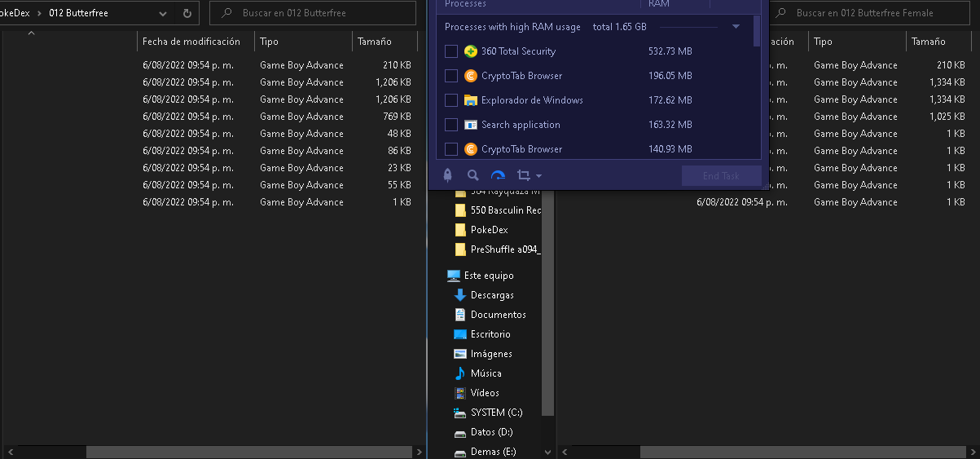The width and height of the screenshot is (980, 459).
Task: Select the SYSTEM (C:) drive
Action: pos(496,413)
